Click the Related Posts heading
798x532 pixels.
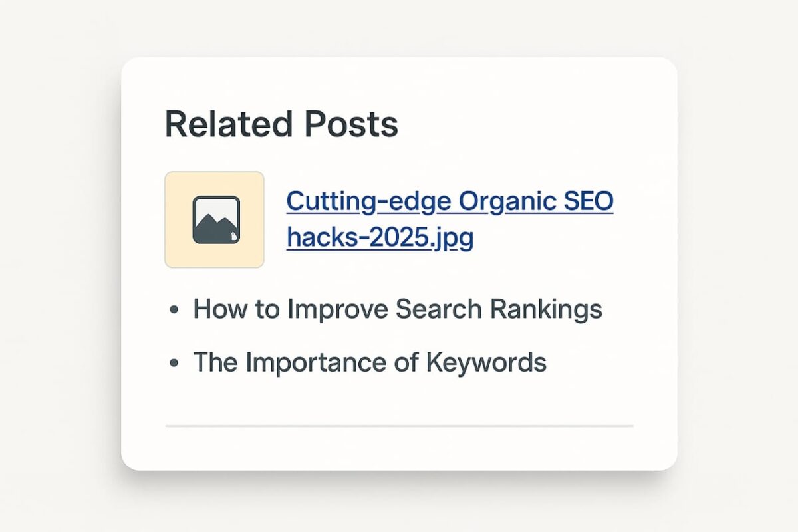(281, 124)
